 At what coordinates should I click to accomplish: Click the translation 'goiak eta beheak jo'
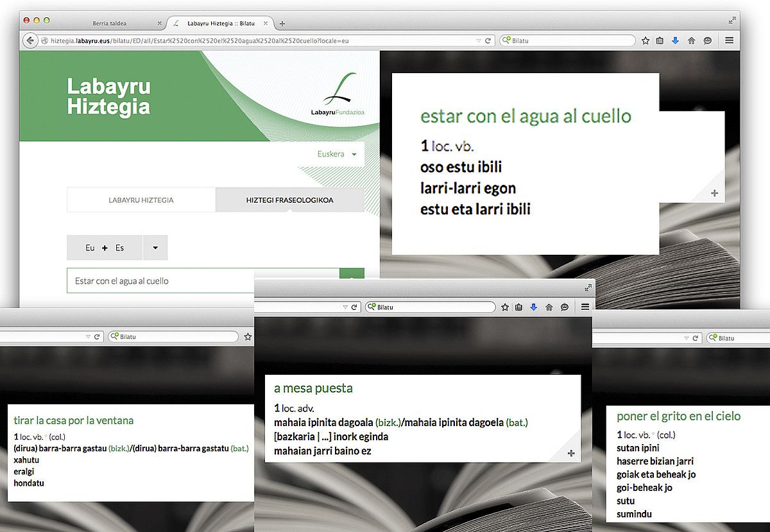click(656, 474)
